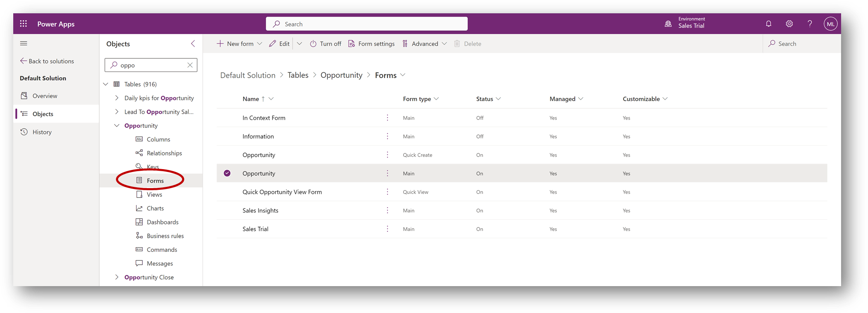Open New form dropdown arrow
868x313 pixels.
(x=260, y=44)
